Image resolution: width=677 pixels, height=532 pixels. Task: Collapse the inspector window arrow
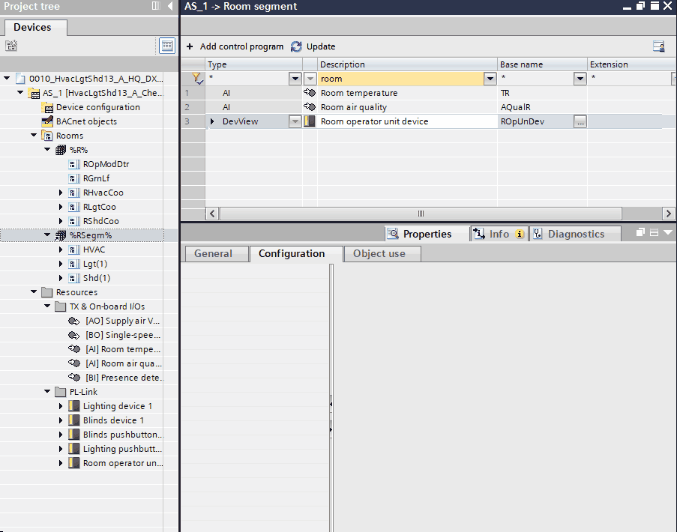point(668,233)
